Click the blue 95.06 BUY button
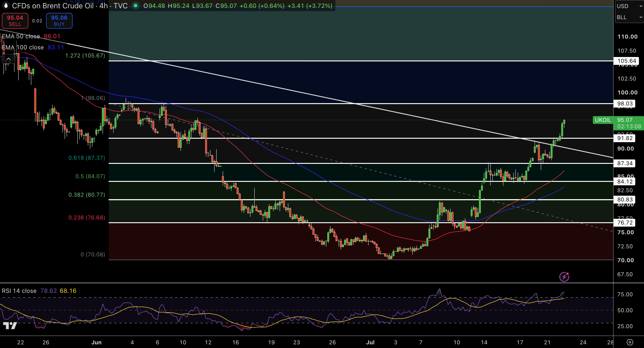The image size is (644, 348). coord(59,21)
